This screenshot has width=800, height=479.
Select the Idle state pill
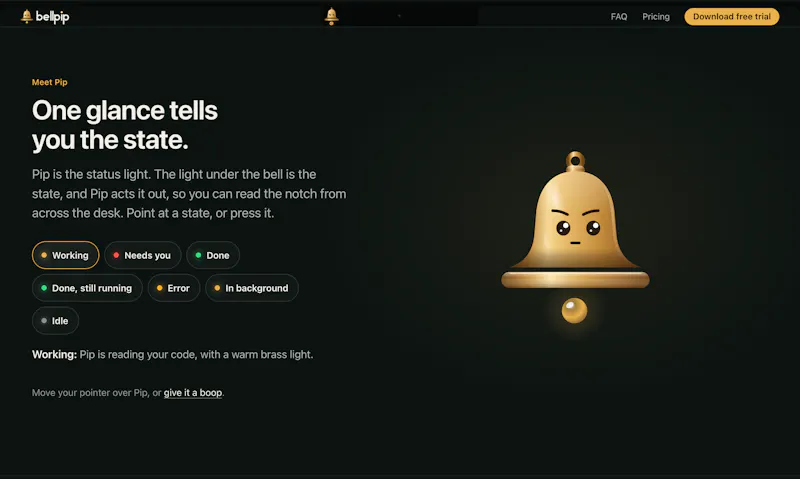[x=55, y=321]
